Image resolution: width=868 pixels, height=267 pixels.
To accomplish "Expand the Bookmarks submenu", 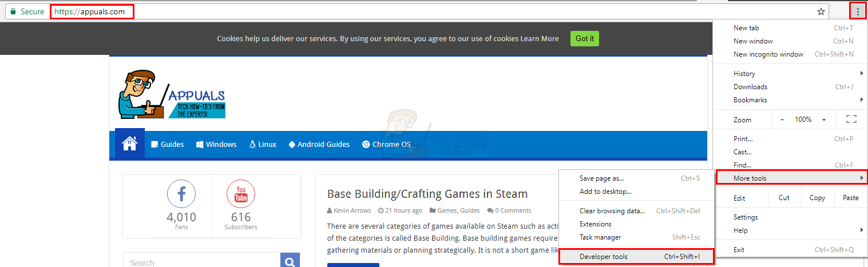I will pos(790,100).
